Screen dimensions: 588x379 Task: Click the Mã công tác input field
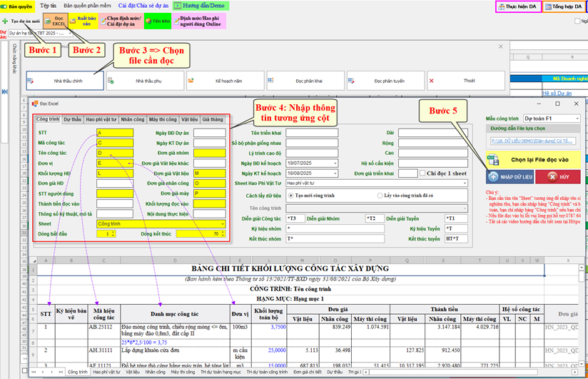pos(114,143)
